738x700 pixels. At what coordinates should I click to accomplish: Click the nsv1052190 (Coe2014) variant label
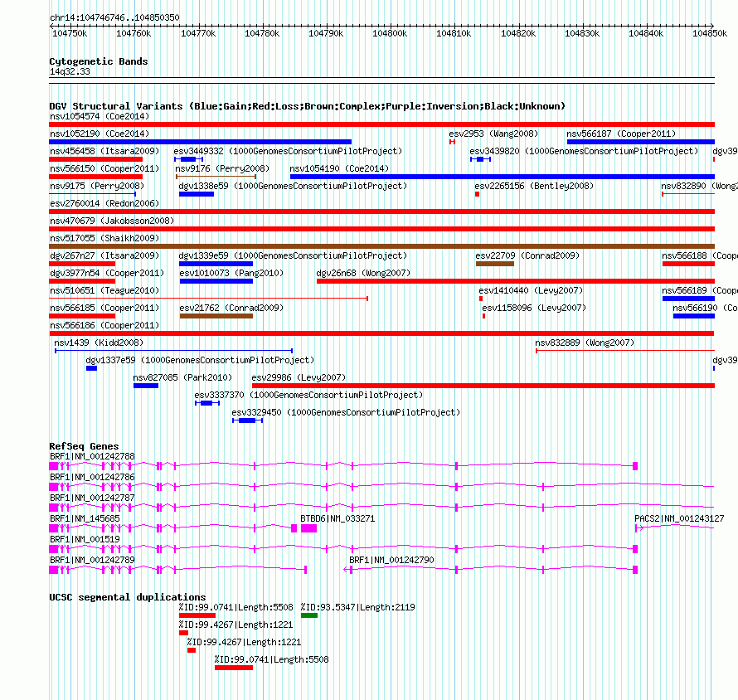point(100,134)
